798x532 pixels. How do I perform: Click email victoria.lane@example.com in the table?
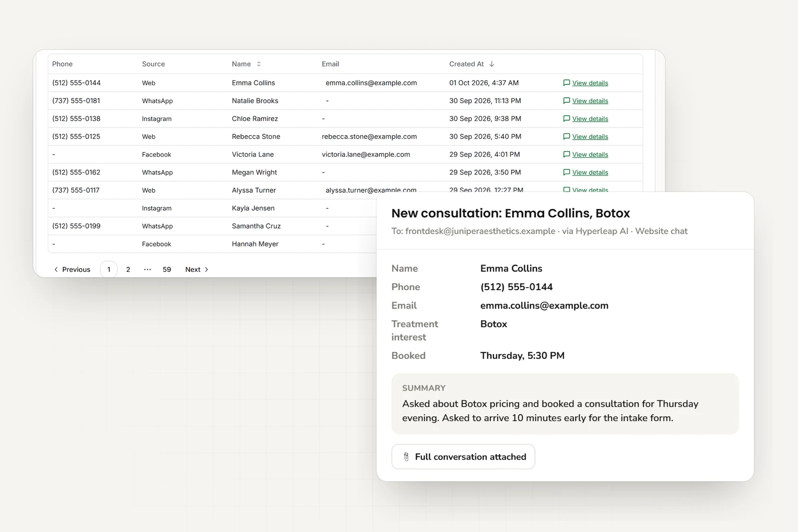click(x=366, y=155)
